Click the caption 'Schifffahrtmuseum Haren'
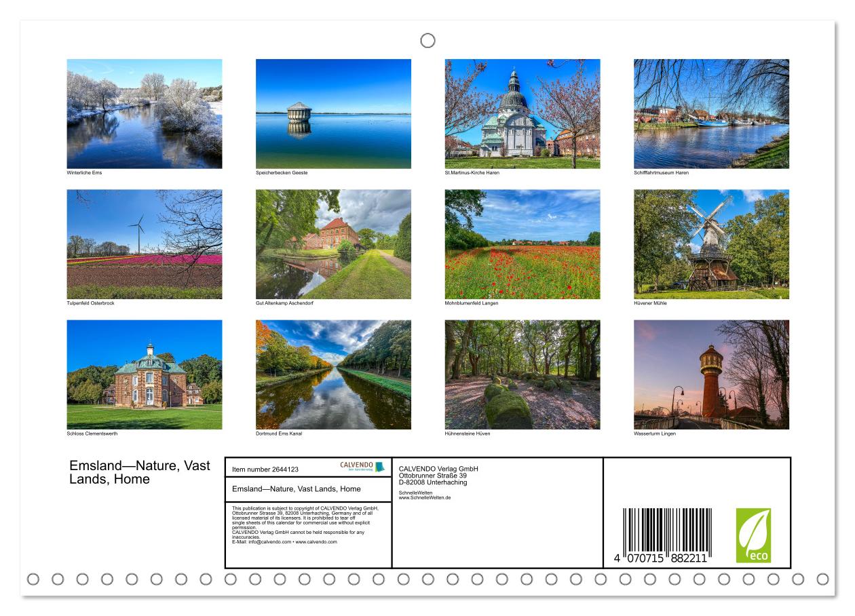The image size is (855, 616). pos(661,173)
